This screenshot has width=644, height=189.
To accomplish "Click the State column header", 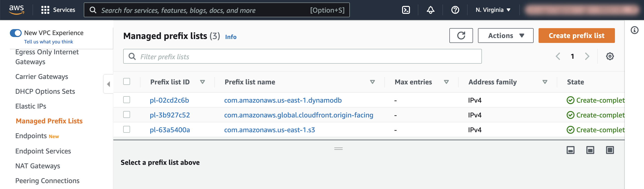I will coord(575,82).
